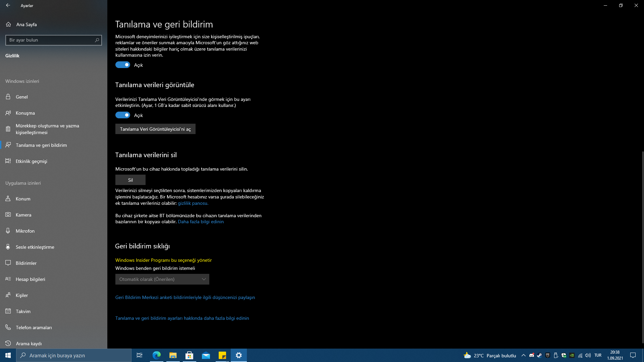The width and height of the screenshot is (644, 362).
Task: Click the search magnifier in settings box
Action: point(97,40)
